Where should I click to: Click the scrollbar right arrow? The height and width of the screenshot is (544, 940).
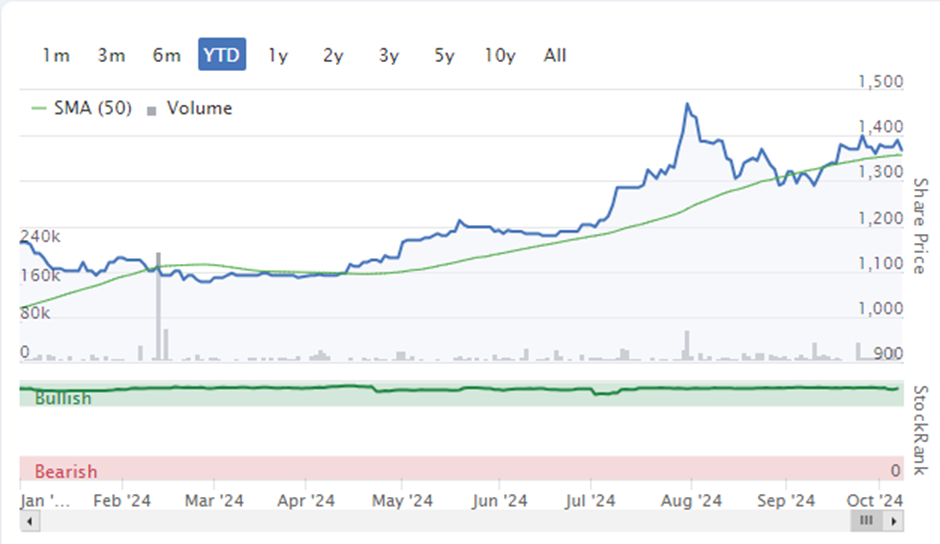[894, 521]
